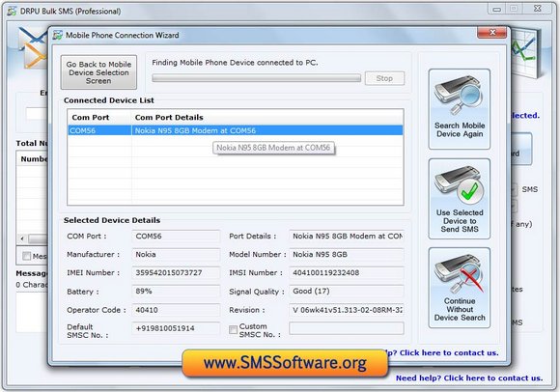Click Continue Without Device Search button
This screenshot has width=560, height=392.
pos(460,288)
